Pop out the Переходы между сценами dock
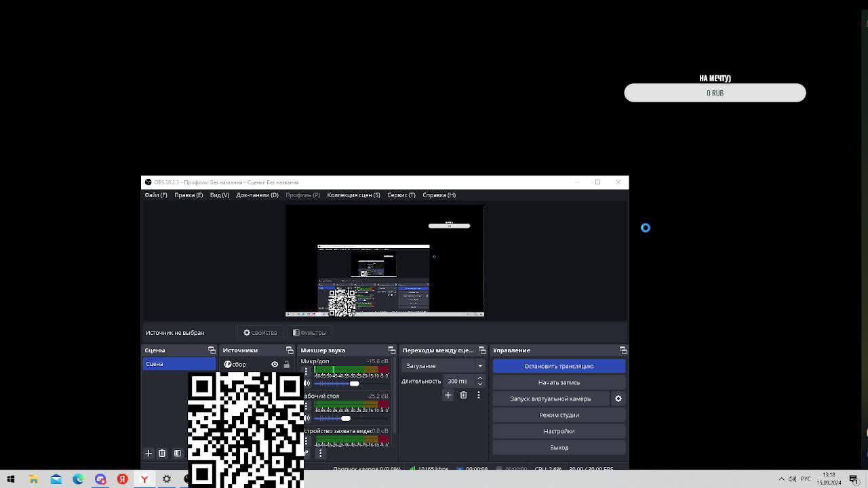868x488 pixels. pyautogui.click(x=482, y=350)
